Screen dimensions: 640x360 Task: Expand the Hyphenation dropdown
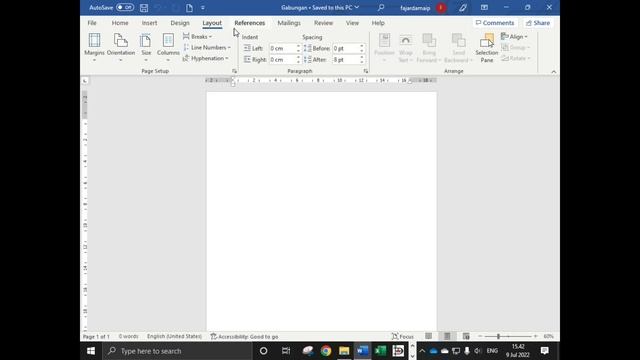pos(206,58)
